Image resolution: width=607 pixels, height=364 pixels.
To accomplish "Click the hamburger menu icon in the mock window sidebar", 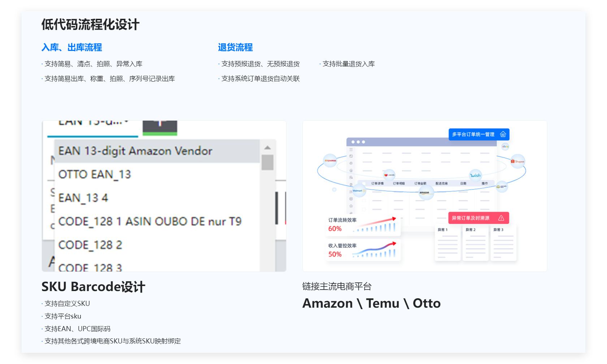I will pyautogui.click(x=351, y=149).
